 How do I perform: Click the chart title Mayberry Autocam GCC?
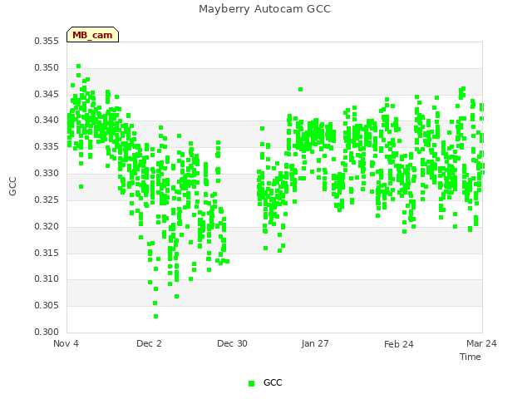coord(264,9)
